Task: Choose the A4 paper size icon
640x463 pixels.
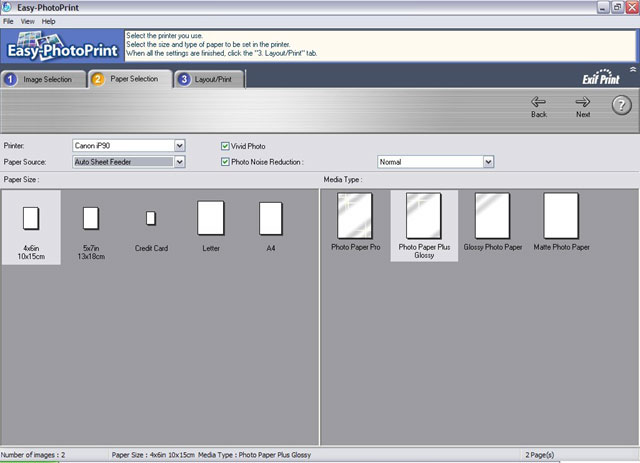Action: click(270, 217)
